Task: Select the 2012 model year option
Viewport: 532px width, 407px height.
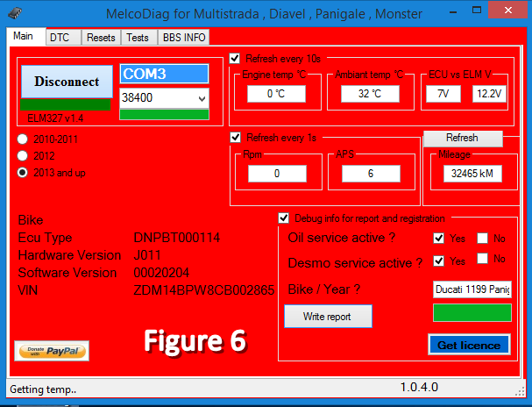Action: click(x=24, y=156)
